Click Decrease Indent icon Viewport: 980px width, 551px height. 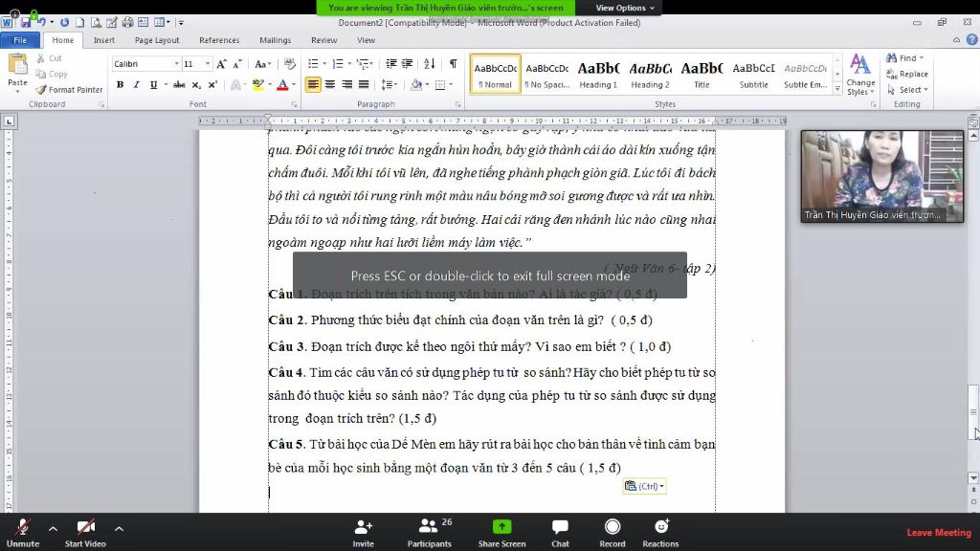391,64
